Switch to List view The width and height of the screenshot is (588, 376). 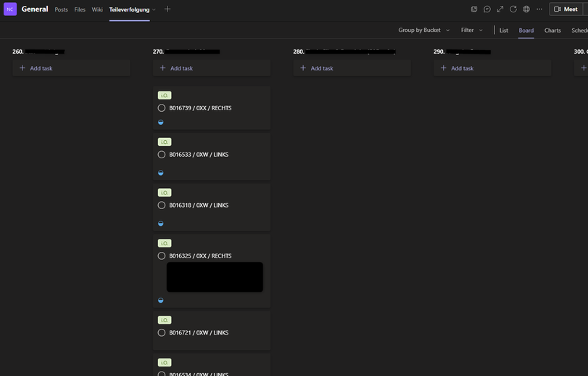(504, 30)
